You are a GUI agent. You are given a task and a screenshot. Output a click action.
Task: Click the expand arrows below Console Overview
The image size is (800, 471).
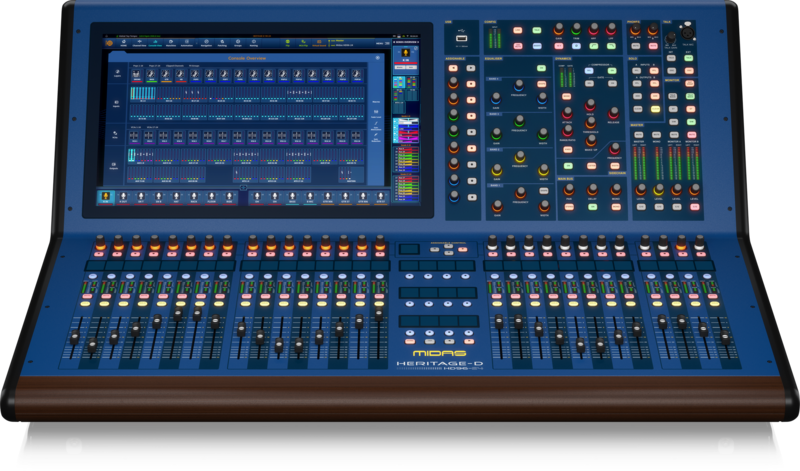pos(243,187)
